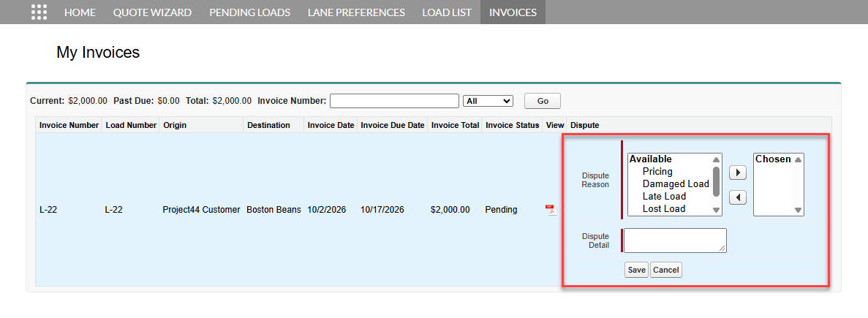The image size is (868, 318).
Task: Open the app launcher grid icon
Action: [x=39, y=12]
